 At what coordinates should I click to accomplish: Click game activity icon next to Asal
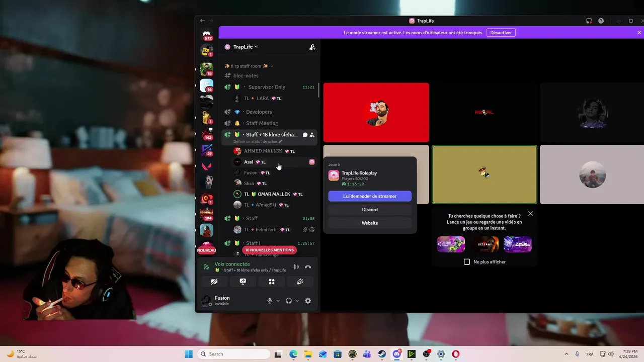[312, 162]
